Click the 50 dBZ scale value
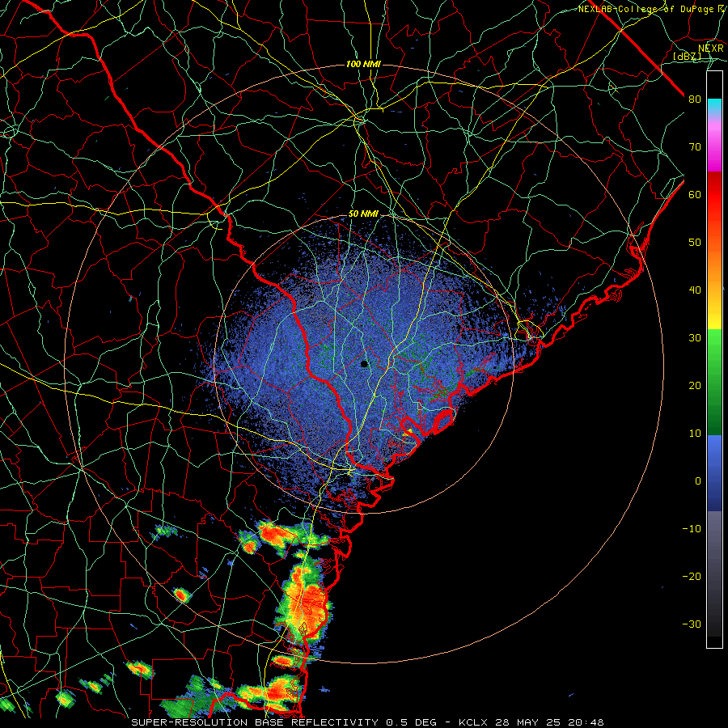 pyautogui.click(x=695, y=243)
